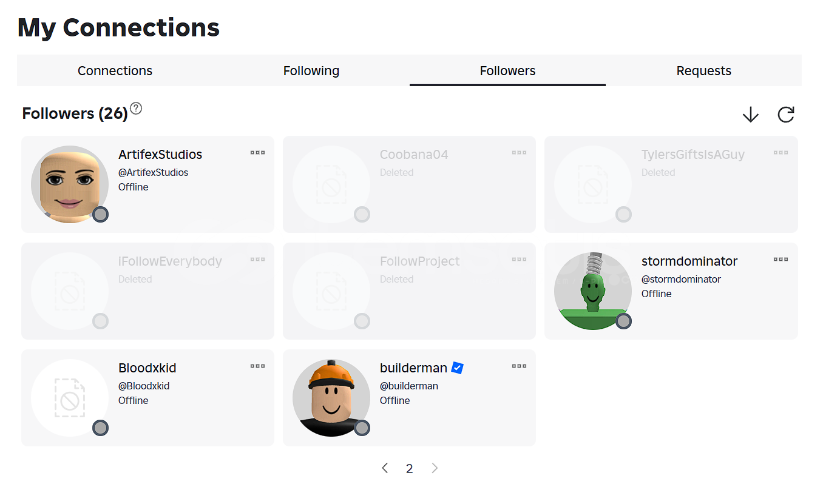The image size is (823, 504).
Task: Open more options for Bloodxkid
Action: [257, 366]
